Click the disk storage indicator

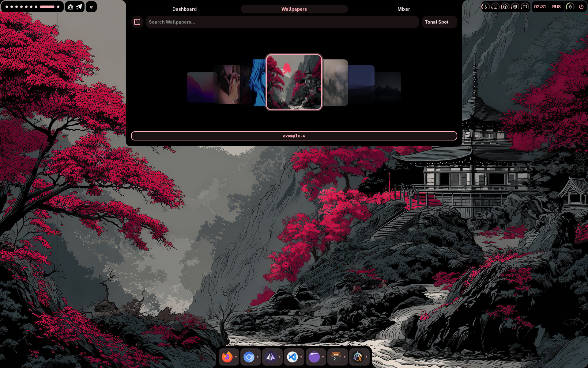tap(496, 7)
